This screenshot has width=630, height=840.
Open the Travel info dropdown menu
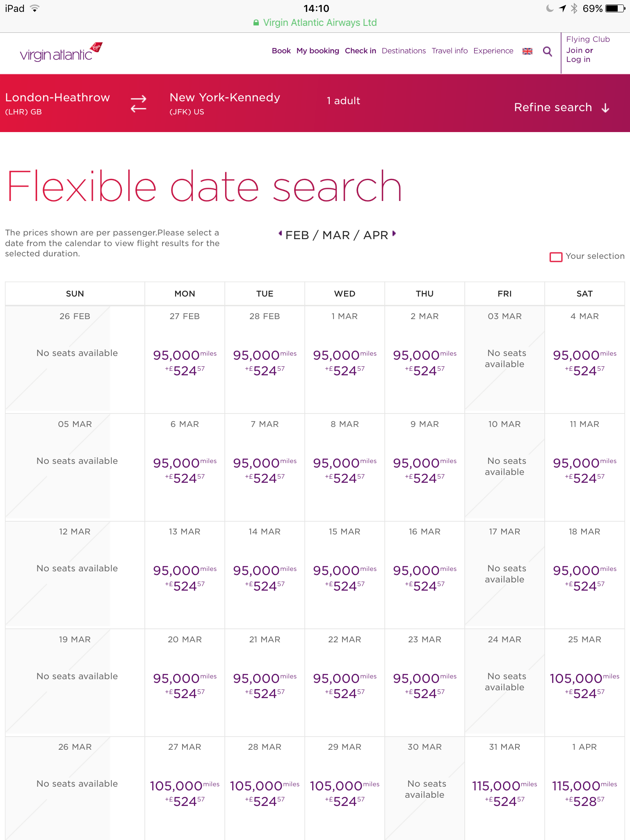[x=450, y=51]
